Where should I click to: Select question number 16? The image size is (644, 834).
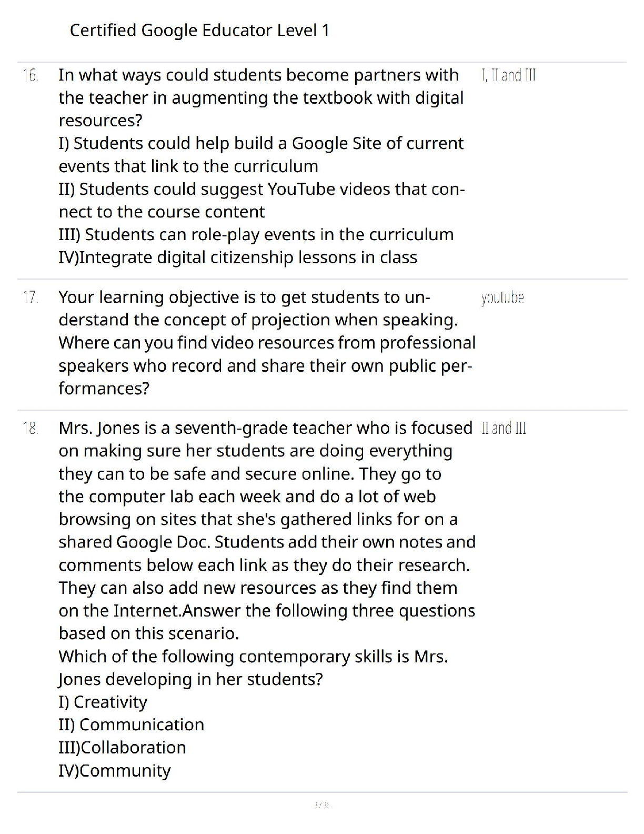tap(31, 75)
